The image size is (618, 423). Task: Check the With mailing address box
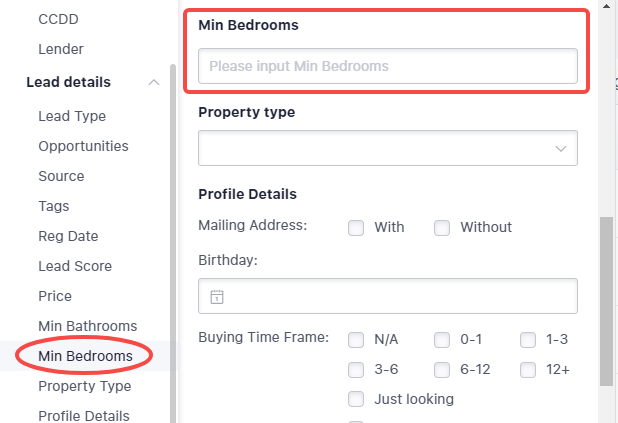356,228
